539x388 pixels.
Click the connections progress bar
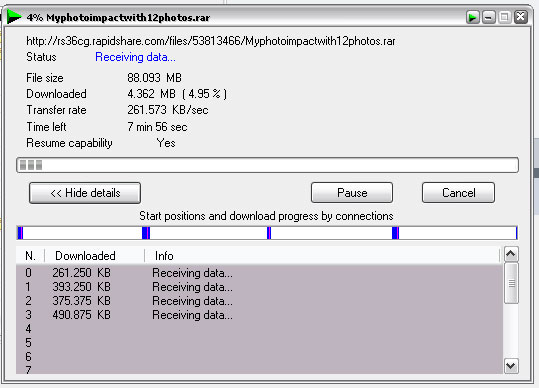click(267, 233)
